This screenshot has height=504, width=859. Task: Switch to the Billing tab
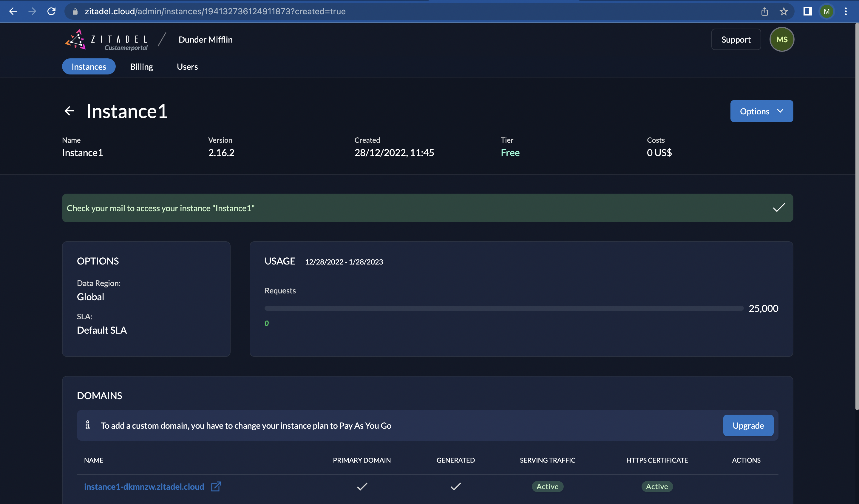point(141,67)
